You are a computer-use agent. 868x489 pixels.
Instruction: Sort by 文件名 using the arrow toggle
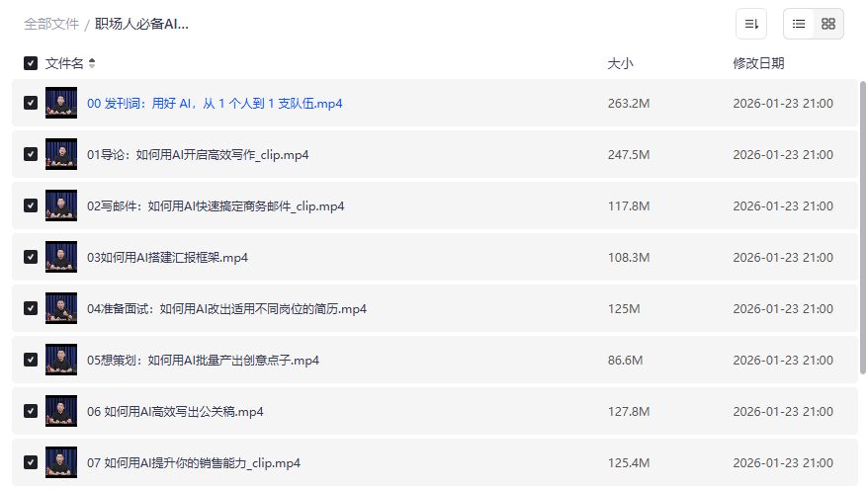click(92, 63)
